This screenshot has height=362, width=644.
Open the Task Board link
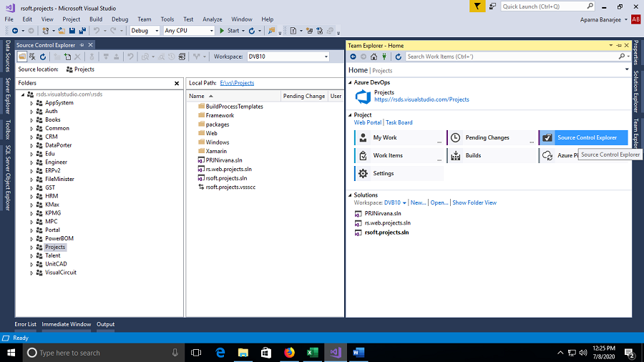coord(399,123)
